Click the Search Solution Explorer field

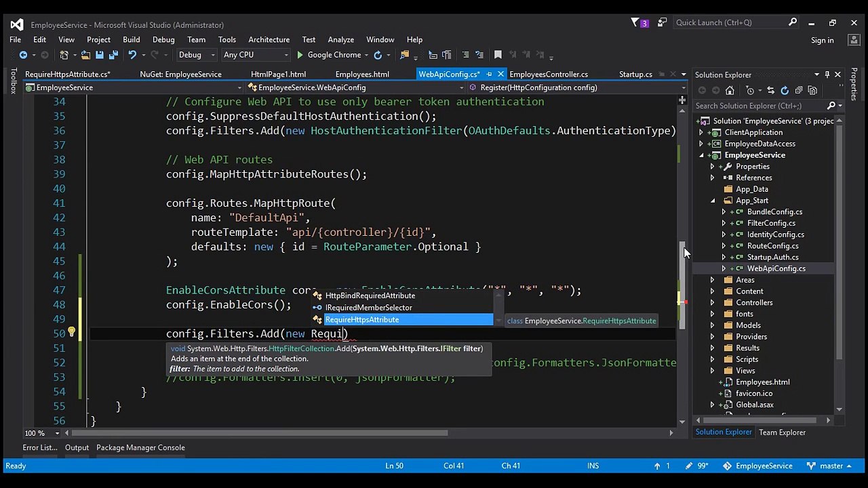click(x=759, y=106)
